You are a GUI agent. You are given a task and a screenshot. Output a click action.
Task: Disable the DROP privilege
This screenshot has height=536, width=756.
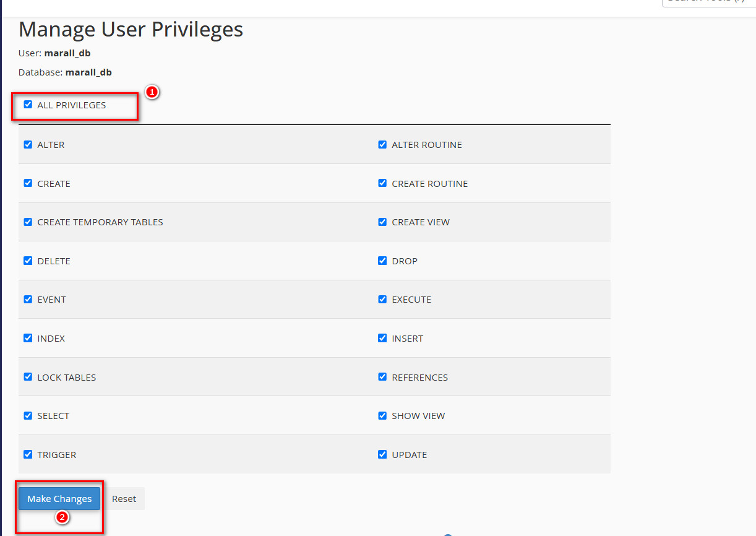pyautogui.click(x=382, y=261)
